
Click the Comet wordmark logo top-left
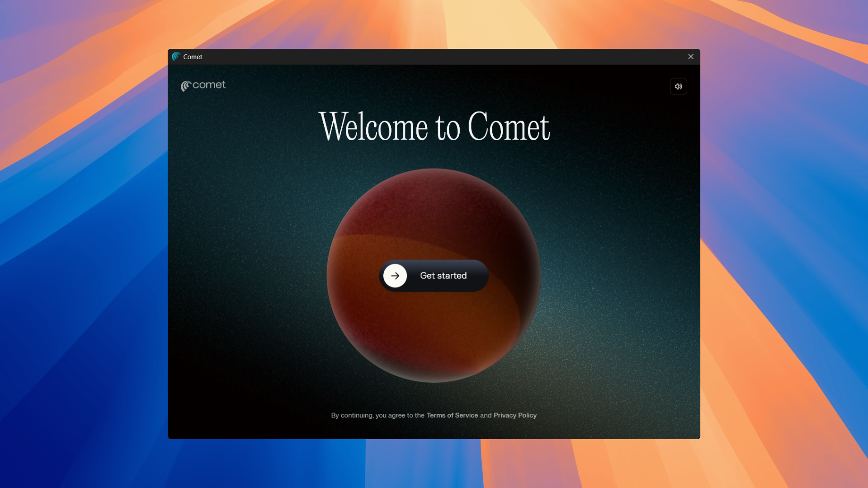[203, 85]
